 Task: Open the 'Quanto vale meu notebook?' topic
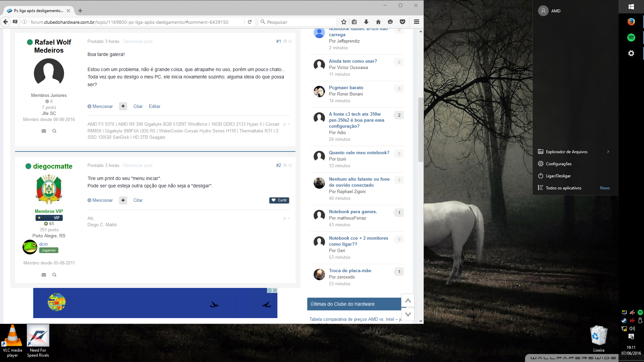pos(359,153)
